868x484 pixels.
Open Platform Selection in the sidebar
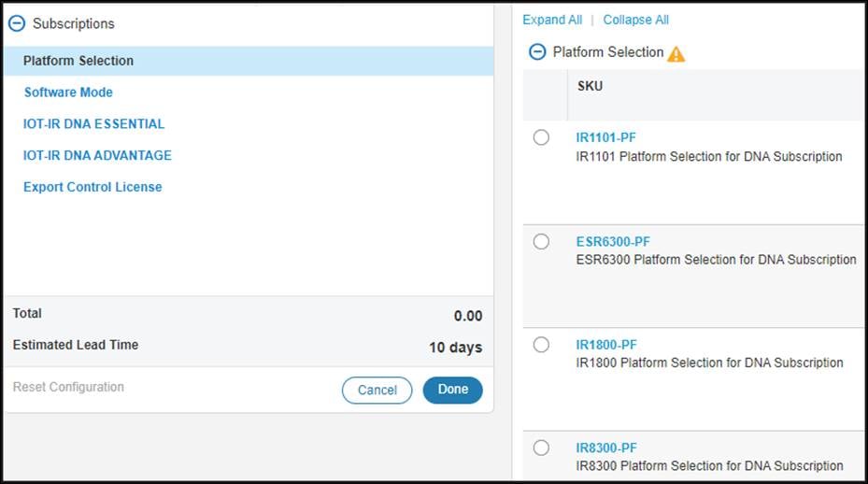[78, 61]
